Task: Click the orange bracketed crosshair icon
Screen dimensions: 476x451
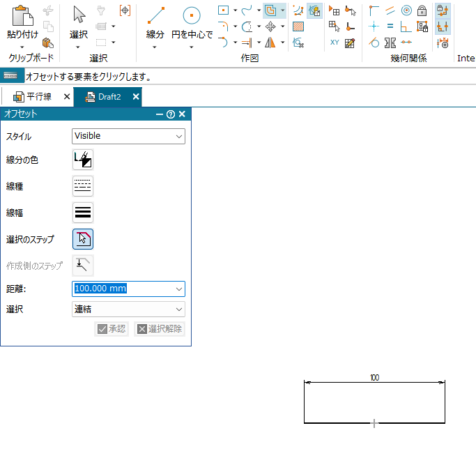Action: (x=125, y=10)
